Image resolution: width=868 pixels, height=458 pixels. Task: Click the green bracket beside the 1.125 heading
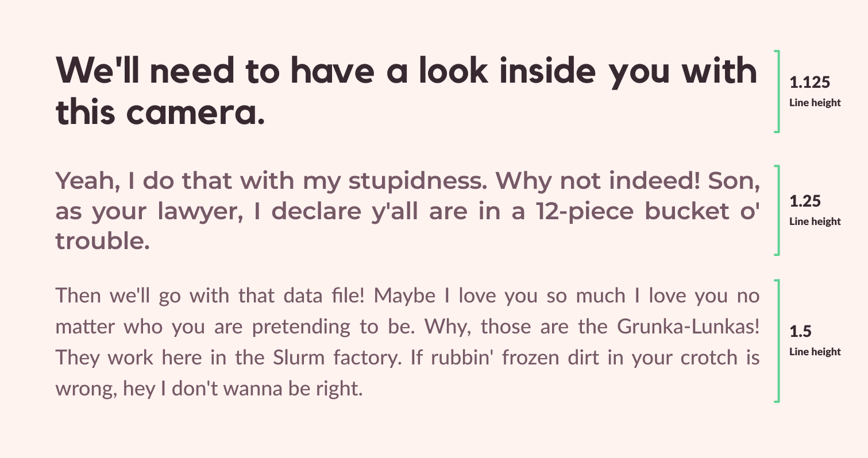pyautogui.click(x=777, y=91)
